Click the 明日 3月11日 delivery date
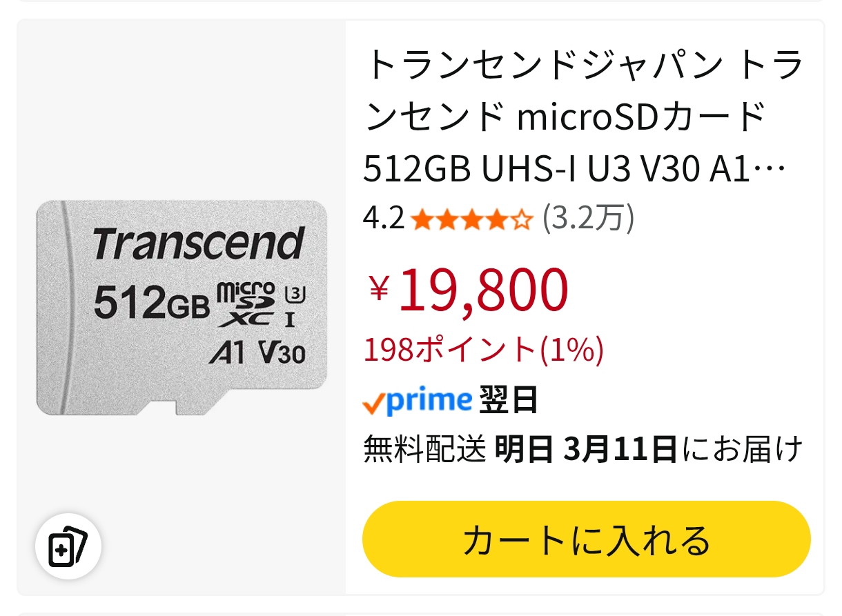The width and height of the screenshot is (842, 616). pyautogui.click(x=586, y=450)
